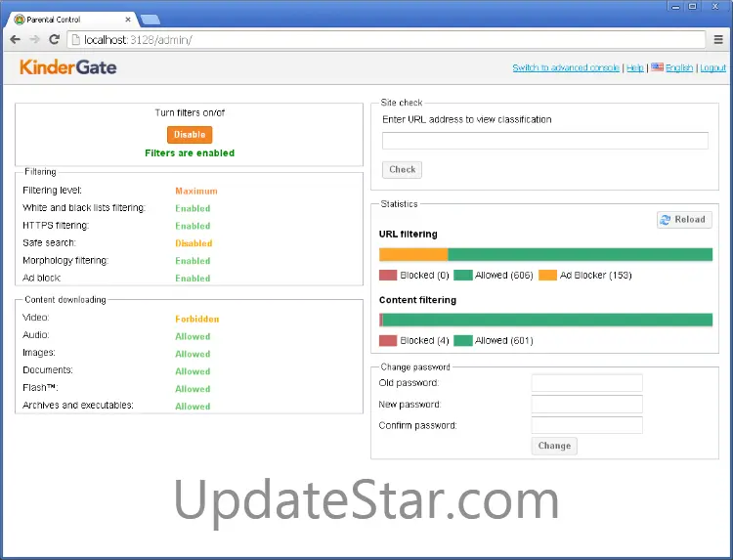Click the address bar showing localhost:3128/admin/
Image resolution: width=733 pixels, height=560 pixels.
(386, 40)
